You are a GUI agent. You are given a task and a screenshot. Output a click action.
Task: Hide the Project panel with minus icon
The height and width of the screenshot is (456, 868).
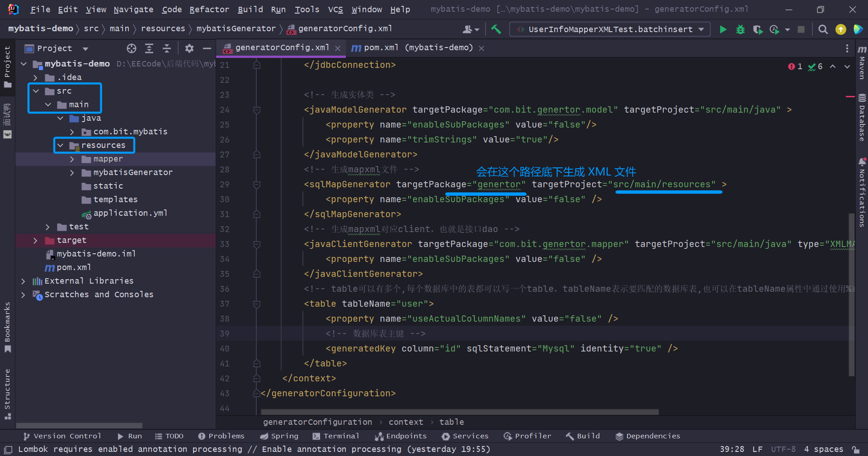pyautogui.click(x=207, y=48)
